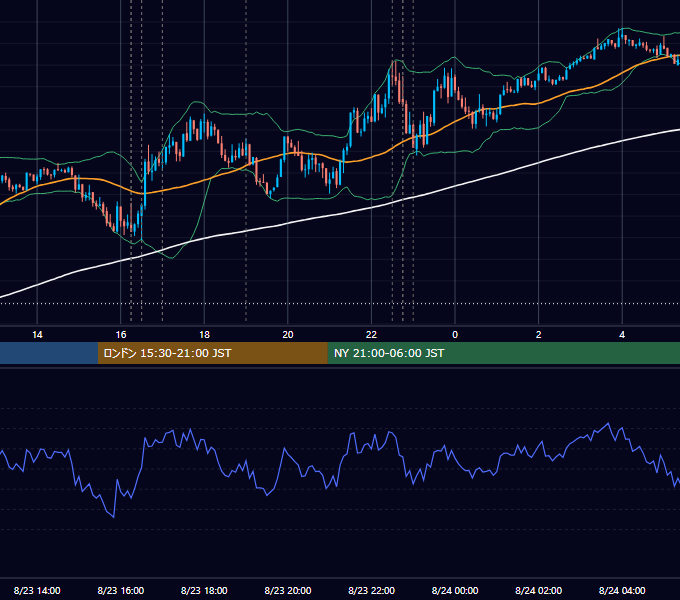This screenshot has width=680, height=600.
Task: Click the 8/23 22:00 date label
Action: tap(372, 590)
